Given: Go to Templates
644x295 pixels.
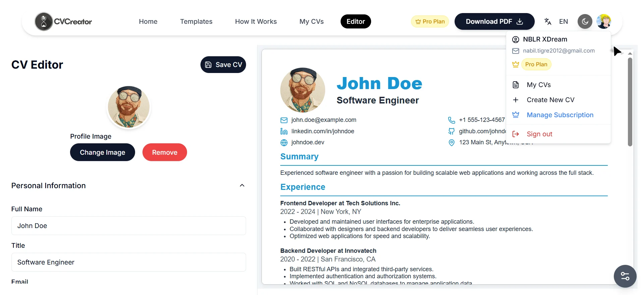Looking at the screenshot, I should [196, 21].
